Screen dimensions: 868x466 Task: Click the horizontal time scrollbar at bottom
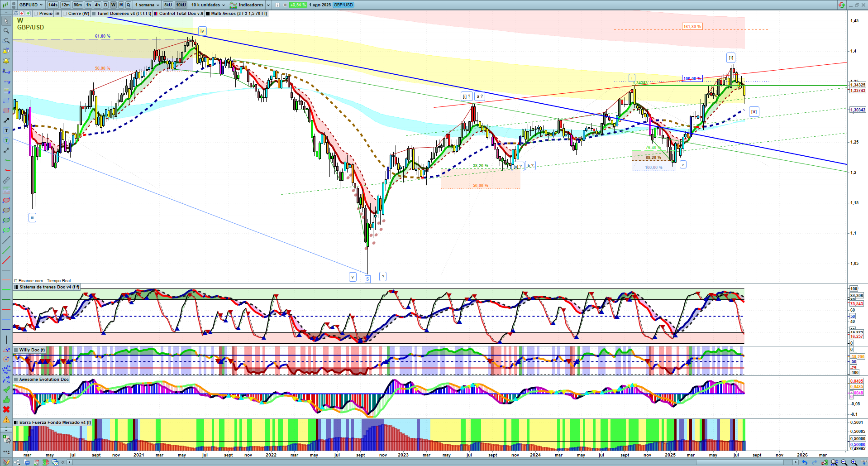click(x=432, y=462)
